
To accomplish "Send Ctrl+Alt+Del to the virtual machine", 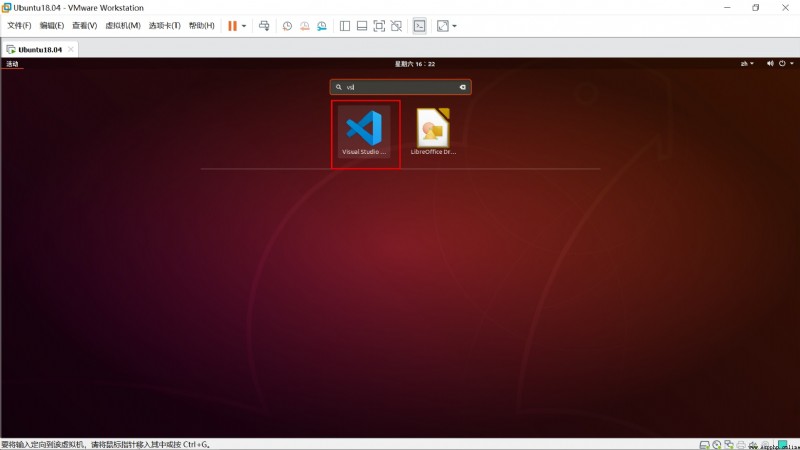I will [264, 26].
